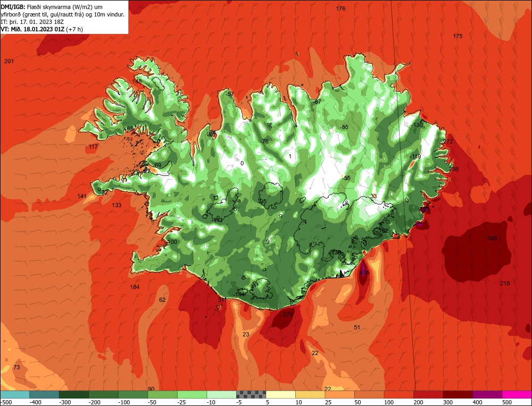Click the value -76 in the north interior
Viewport: 532px width, 406px height.
tap(264, 141)
